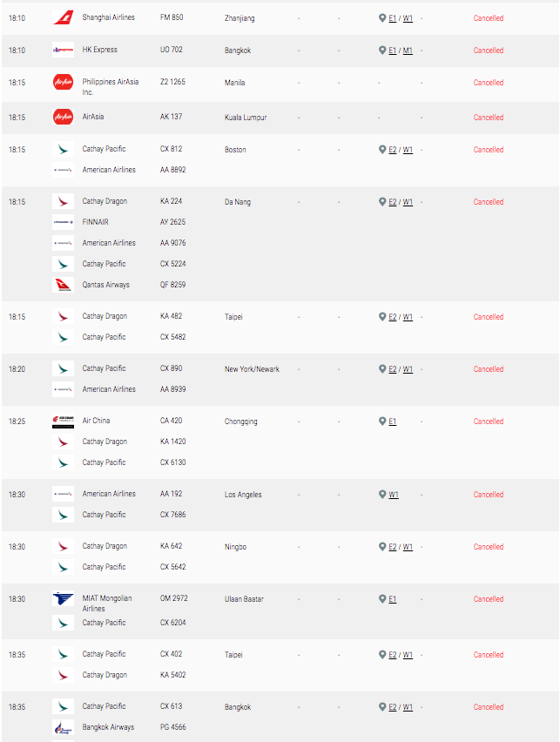Click location pin for Los Angeles flight
The image size is (560, 742).
pyautogui.click(x=382, y=495)
